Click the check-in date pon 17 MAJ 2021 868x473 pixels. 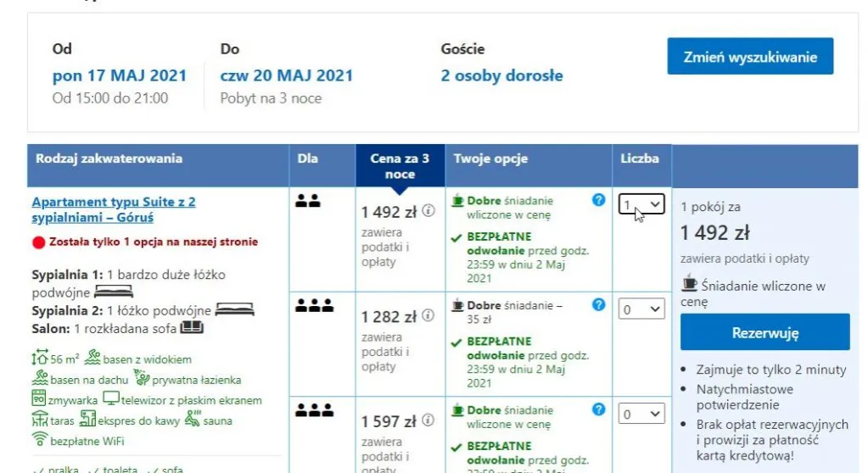point(120,75)
